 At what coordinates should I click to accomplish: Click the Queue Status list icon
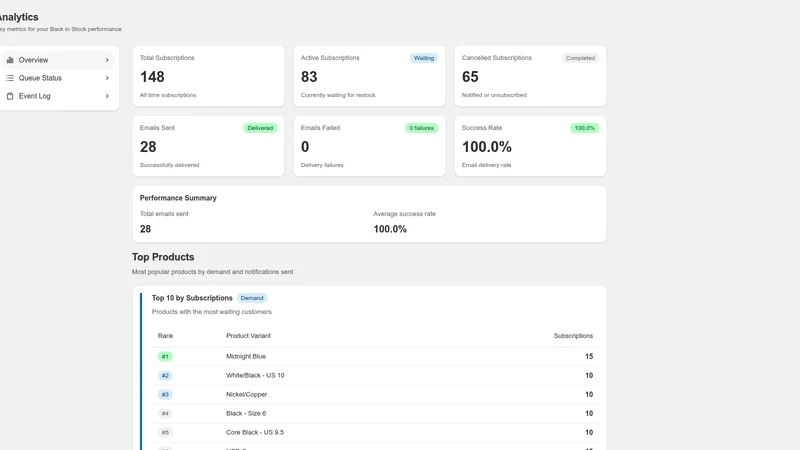point(10,78)
